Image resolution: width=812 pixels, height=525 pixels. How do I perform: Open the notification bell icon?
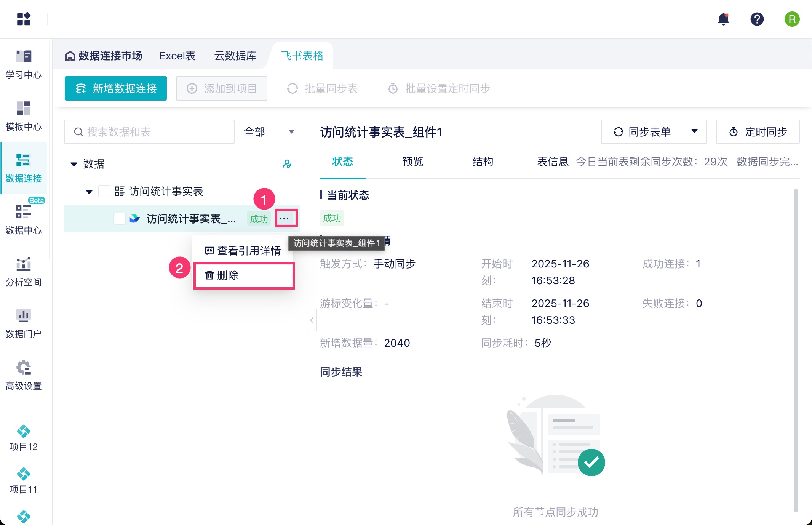point(723,19)
